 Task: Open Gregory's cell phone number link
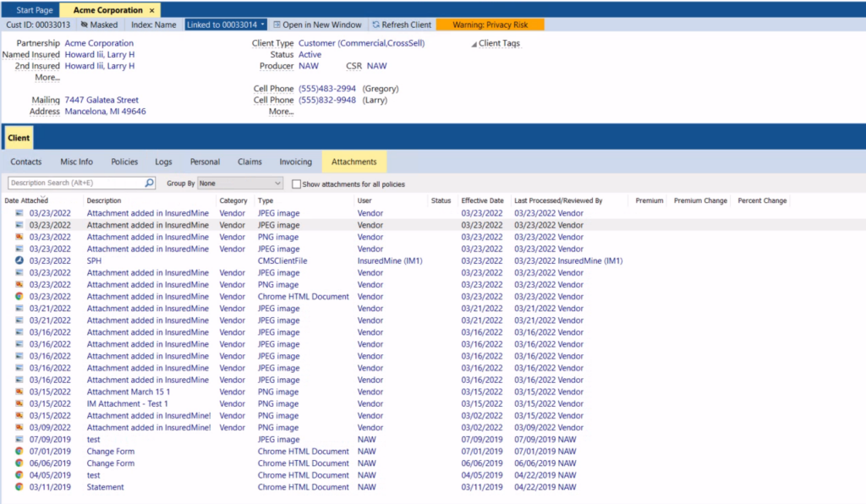[x=327, y=88]
